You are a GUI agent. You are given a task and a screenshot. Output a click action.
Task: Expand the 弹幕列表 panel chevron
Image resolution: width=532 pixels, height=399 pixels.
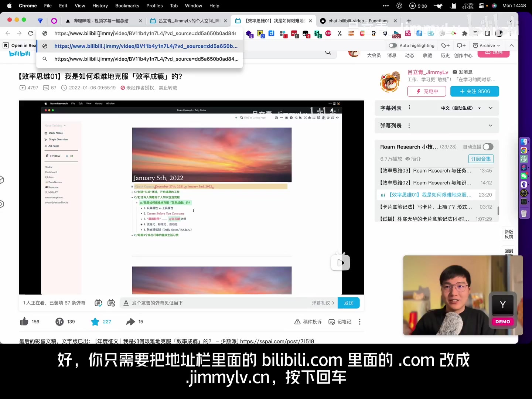tap(491, 126)
